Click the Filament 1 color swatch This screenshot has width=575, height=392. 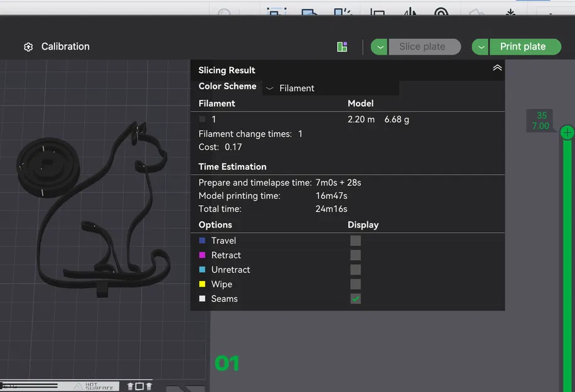[202, 119]
